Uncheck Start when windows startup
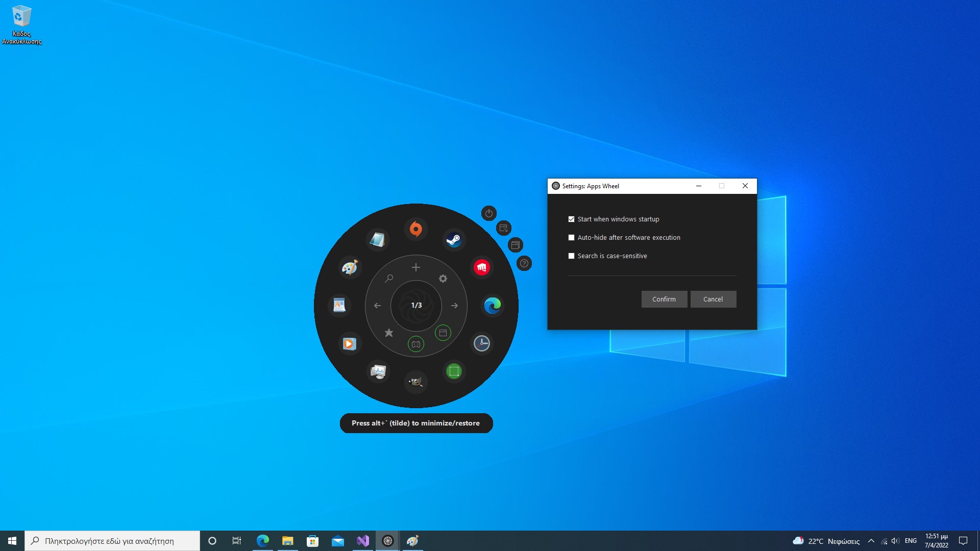 coord(571,219)
